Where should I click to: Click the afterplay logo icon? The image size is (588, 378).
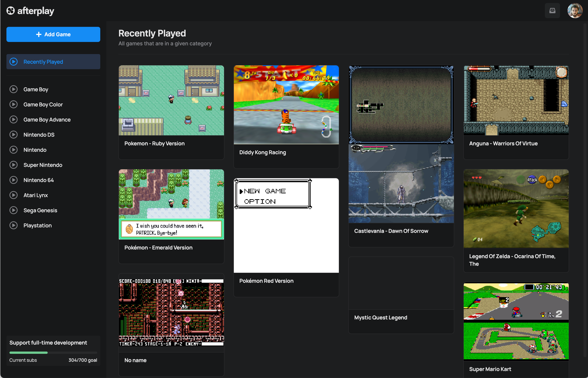[11, 11]
